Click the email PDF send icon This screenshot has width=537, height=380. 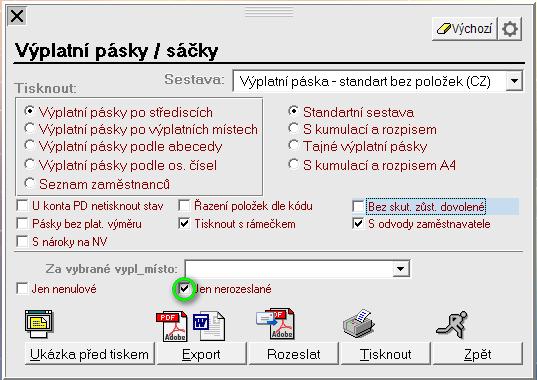pyautogui.click(x=275, y=324)
